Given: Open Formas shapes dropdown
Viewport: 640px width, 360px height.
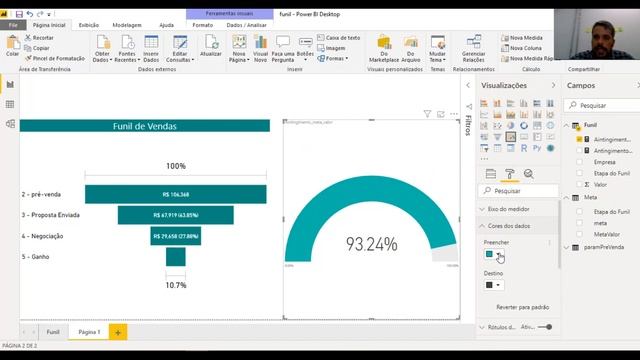Looking at the screenshot, I should coord(333,58).
